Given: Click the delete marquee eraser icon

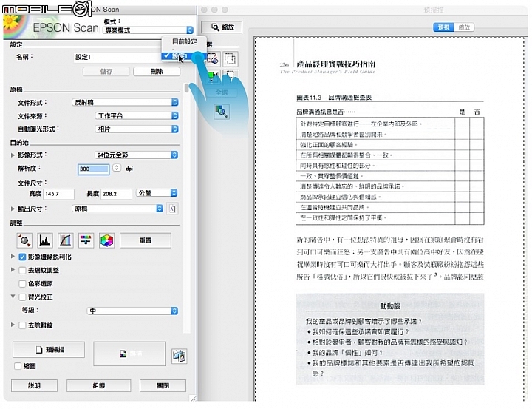Looking at the screenshot, I should tap(213, 58).
